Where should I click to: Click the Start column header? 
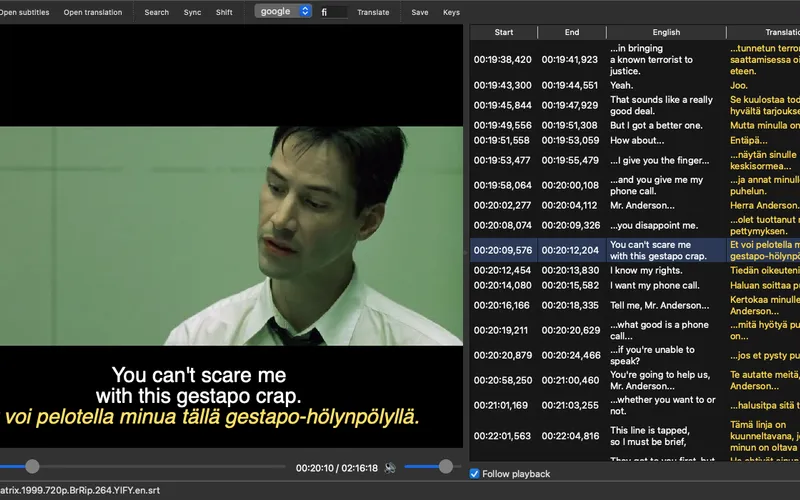click(x=504, y=32)
